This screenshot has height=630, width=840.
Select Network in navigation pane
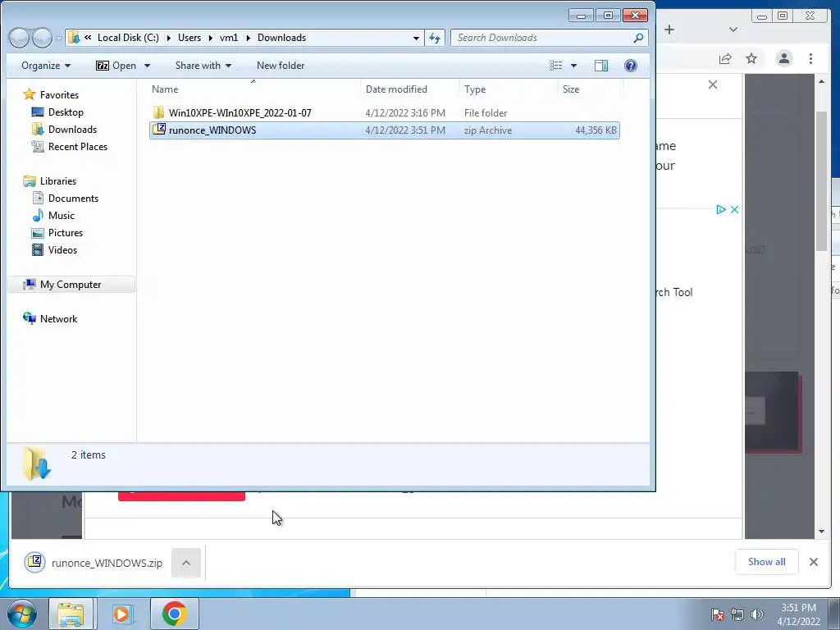[x=58, y=319]
